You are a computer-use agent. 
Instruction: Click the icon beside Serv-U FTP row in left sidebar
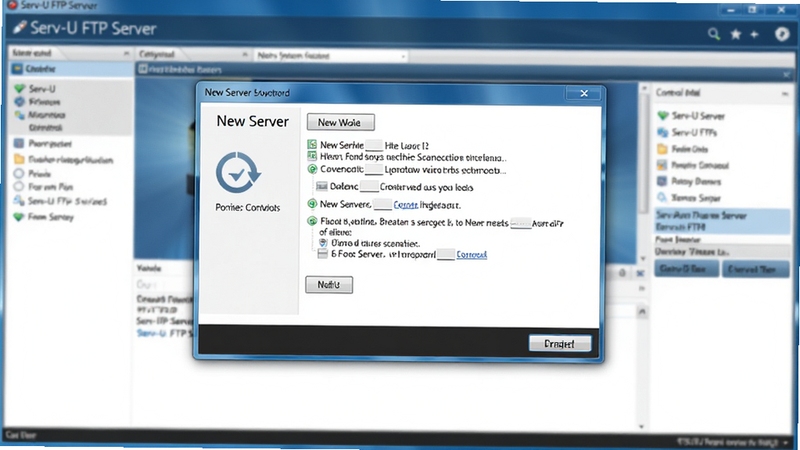click(x=19, y=201)
